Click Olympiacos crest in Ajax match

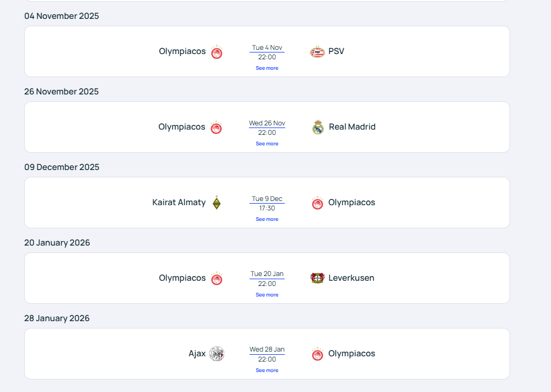317,354
